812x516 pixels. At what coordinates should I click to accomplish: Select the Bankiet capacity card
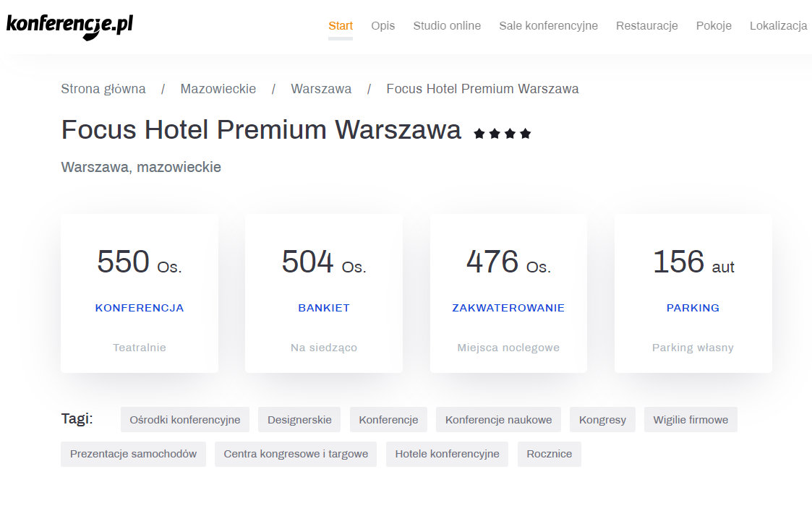(x=324, y=293)
